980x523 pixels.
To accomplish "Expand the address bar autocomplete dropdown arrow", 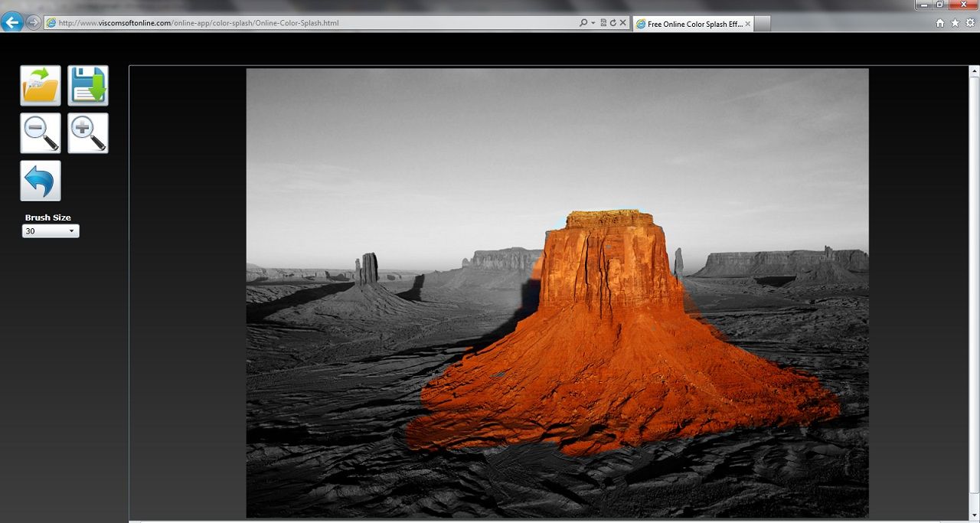I will click(x=593, y=23).
